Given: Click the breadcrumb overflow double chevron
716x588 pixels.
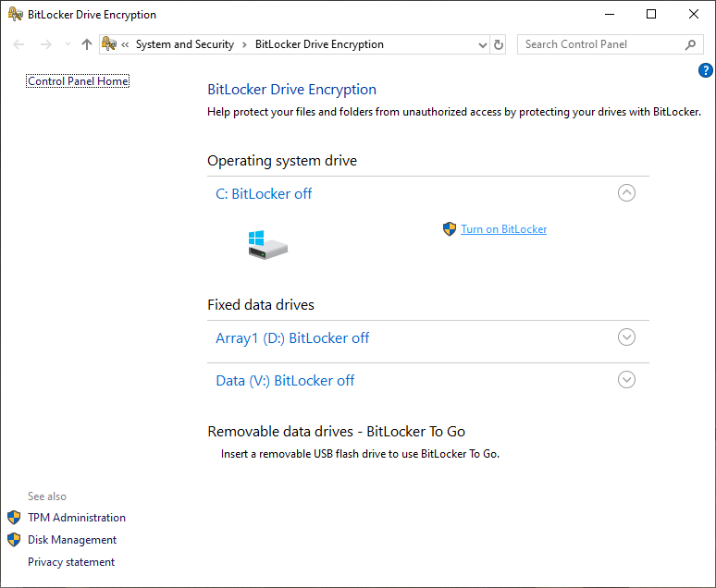Looking at the screenshot, I should [x=125, y=44].
